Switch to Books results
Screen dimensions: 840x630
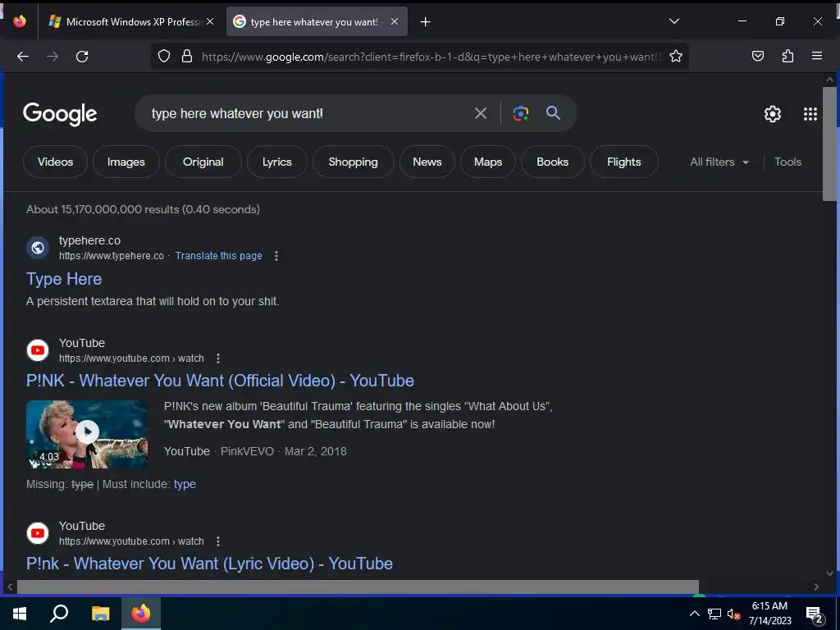[552, 162]
